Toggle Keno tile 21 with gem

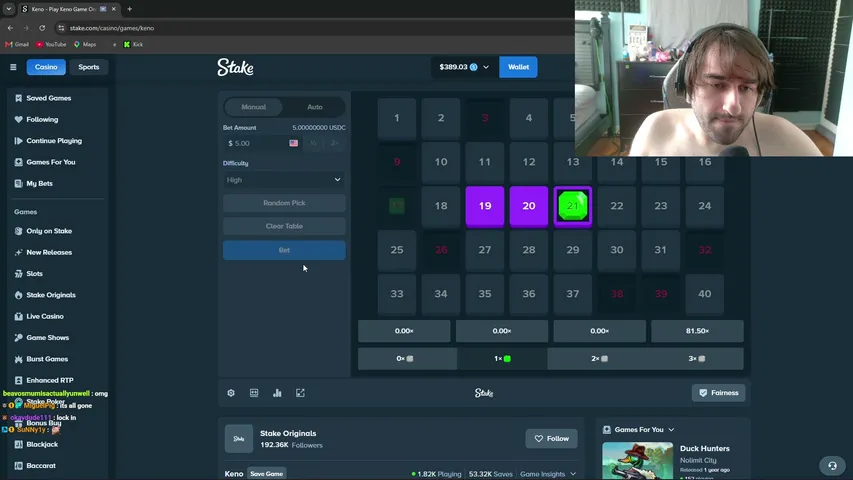point(573,206)
